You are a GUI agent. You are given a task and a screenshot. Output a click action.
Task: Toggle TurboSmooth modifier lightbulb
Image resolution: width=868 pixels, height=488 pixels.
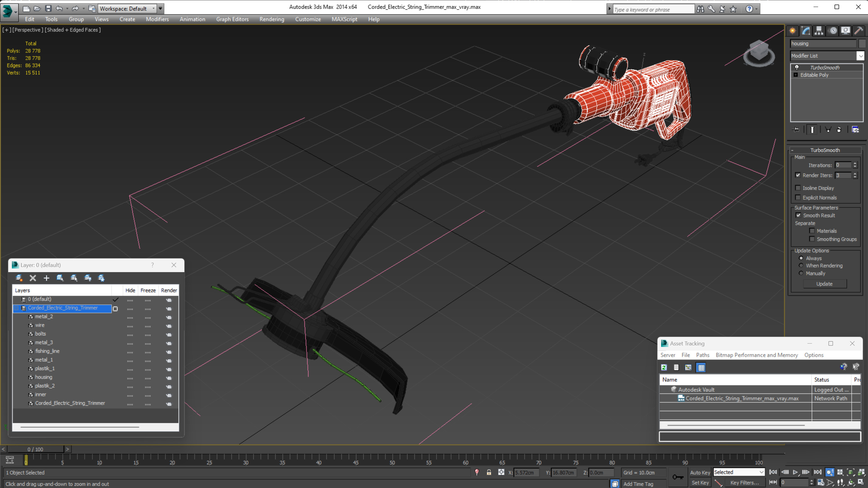[797, 67]
